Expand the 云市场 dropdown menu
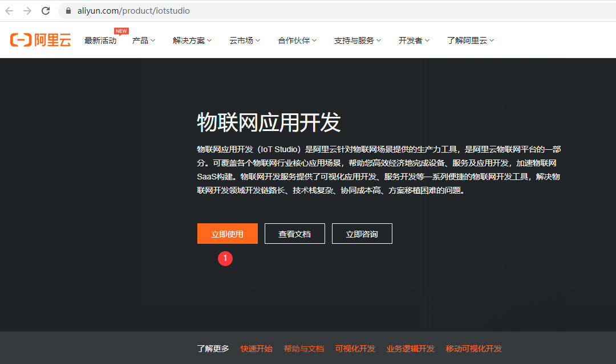Screen dimensions: 616x364 pyautogui.click(x=245, y=40)
